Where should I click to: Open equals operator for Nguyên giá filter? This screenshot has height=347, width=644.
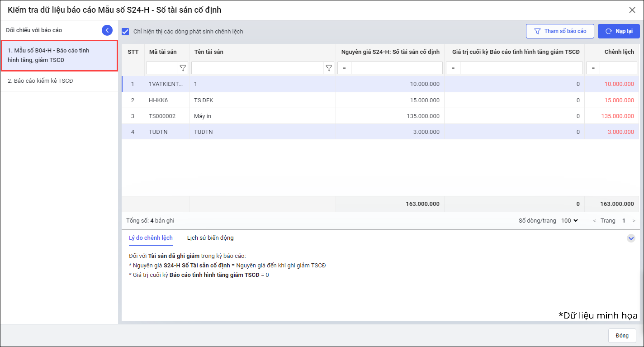pos(344,68)
